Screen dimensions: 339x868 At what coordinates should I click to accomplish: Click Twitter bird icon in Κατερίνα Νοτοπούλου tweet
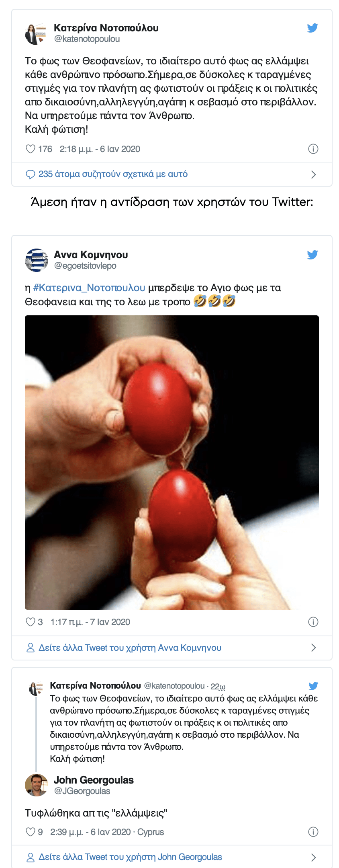[x=312, y=28]
